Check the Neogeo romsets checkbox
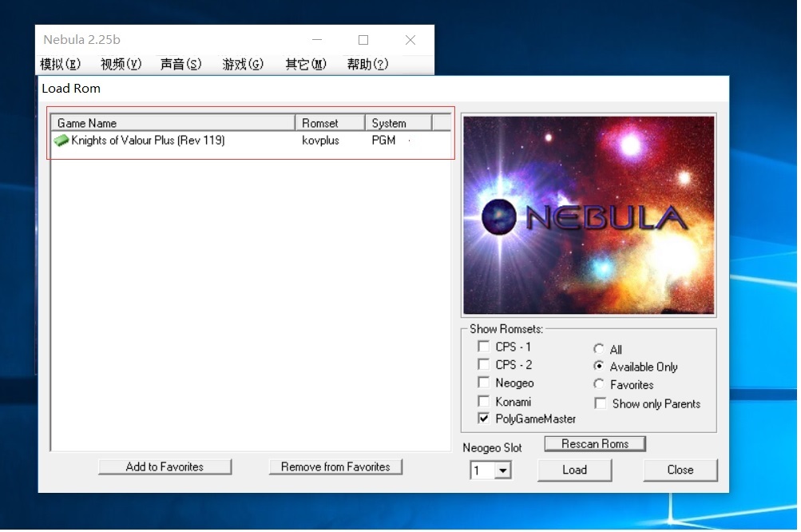Screen dimensions: 801x532 click(x=483, y=383)
